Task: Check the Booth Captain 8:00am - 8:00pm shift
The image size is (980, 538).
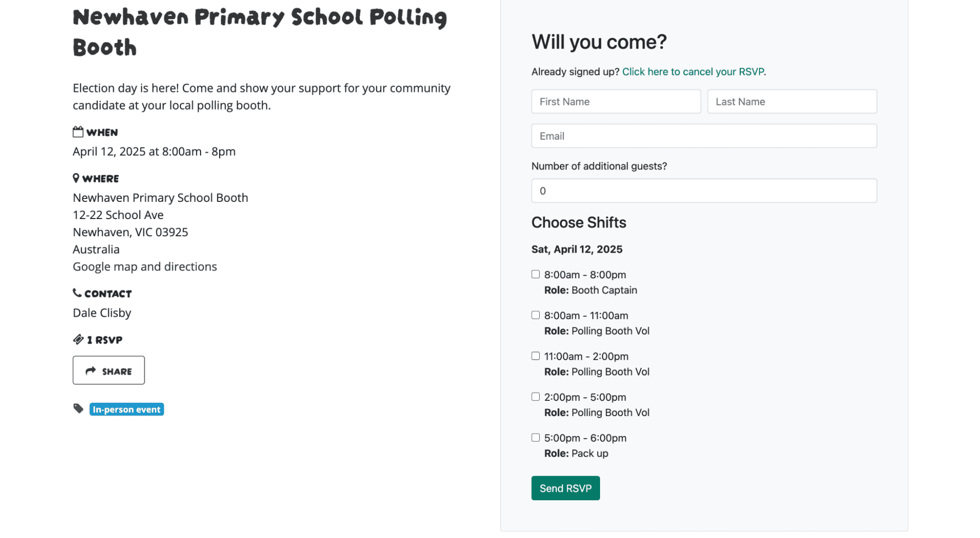Action: [x=535, y=274]
